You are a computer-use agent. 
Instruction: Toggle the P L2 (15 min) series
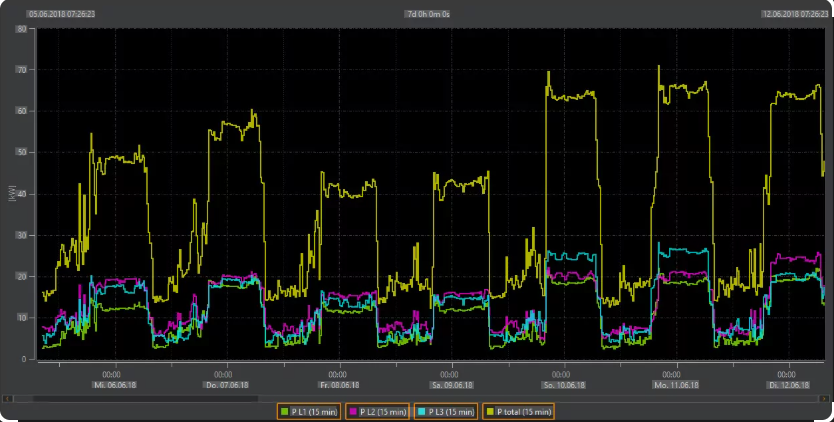tap(377, 411)
